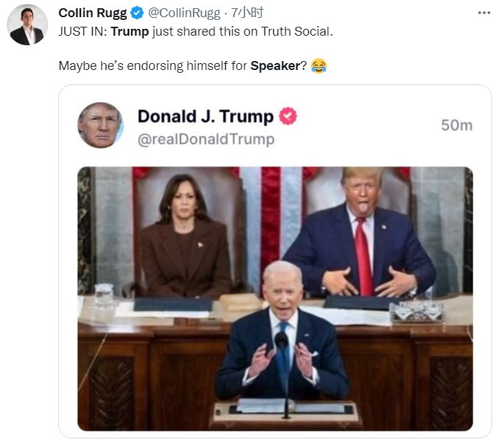The image size is (497, 448).
Task: Click the bold word Speaker in tweet text
Action: pos(275,67)
